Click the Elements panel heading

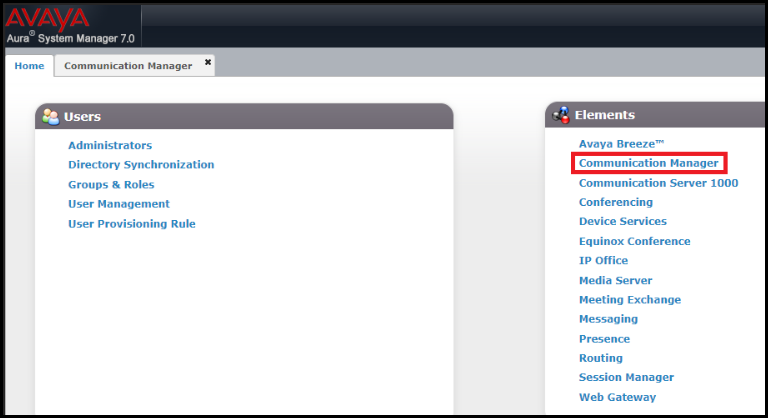[x=604, y=115]
